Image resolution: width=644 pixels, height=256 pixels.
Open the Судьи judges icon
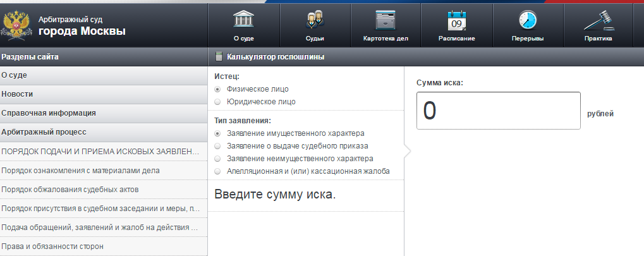pyautogui.click(x=315, y=20)
